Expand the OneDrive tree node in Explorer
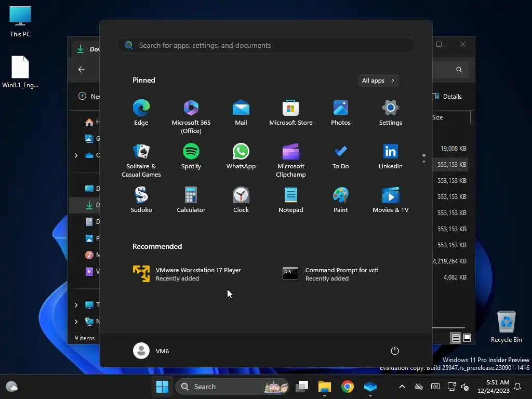532x399 pixels. coord(76,155)
